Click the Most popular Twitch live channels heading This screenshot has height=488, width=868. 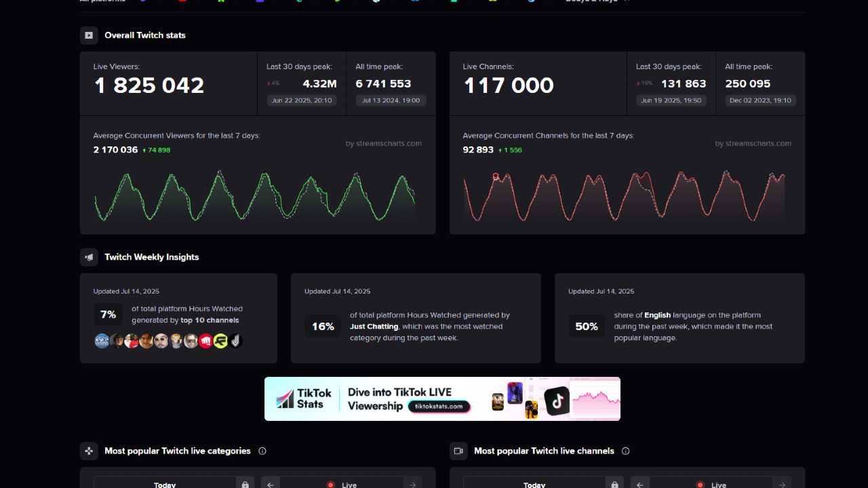[x=545, y=451]
